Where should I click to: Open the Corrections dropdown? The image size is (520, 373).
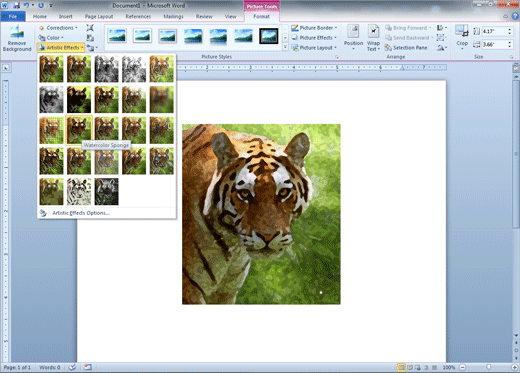[x=58, y=28]
